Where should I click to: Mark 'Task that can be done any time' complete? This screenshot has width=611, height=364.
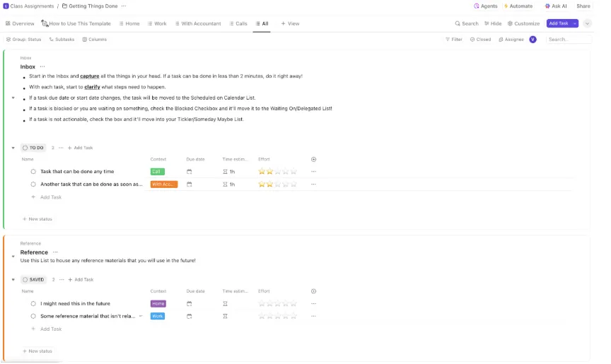point(33,172)
